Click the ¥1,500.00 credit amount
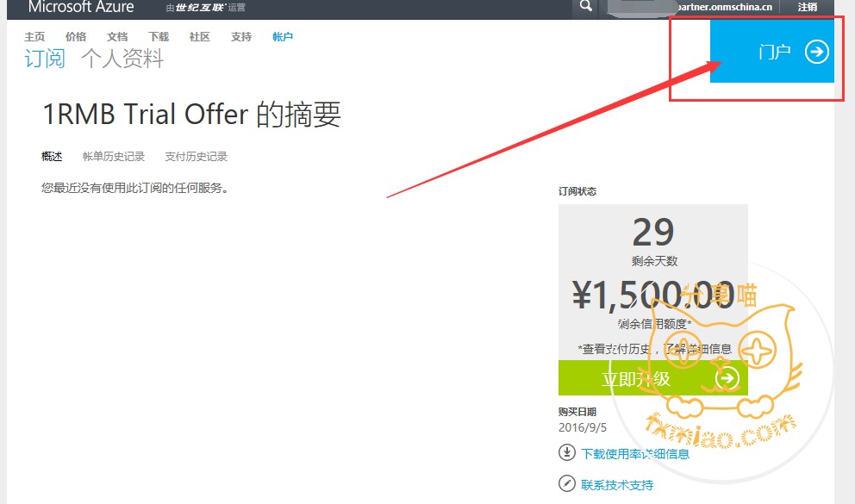 coord(652,295)
